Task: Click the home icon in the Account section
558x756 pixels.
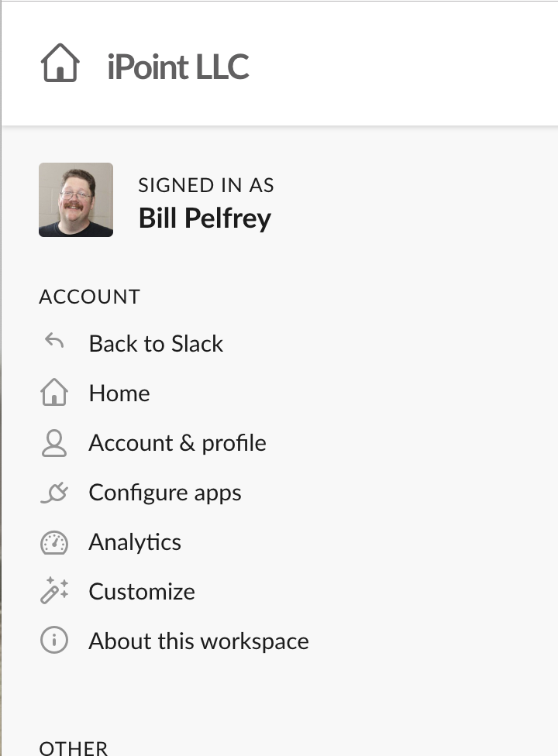Action: click(x=53, y=393)
